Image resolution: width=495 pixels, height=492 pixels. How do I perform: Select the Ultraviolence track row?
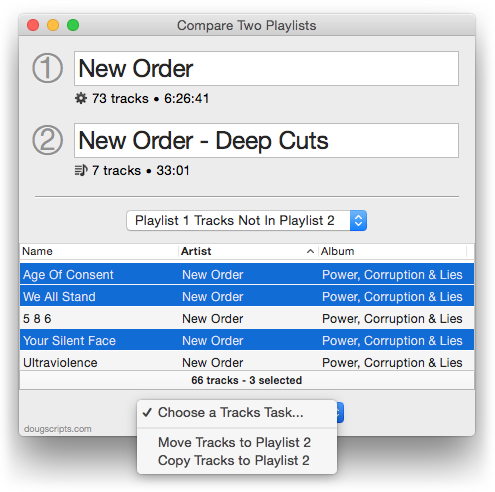(x=247, y=362)
